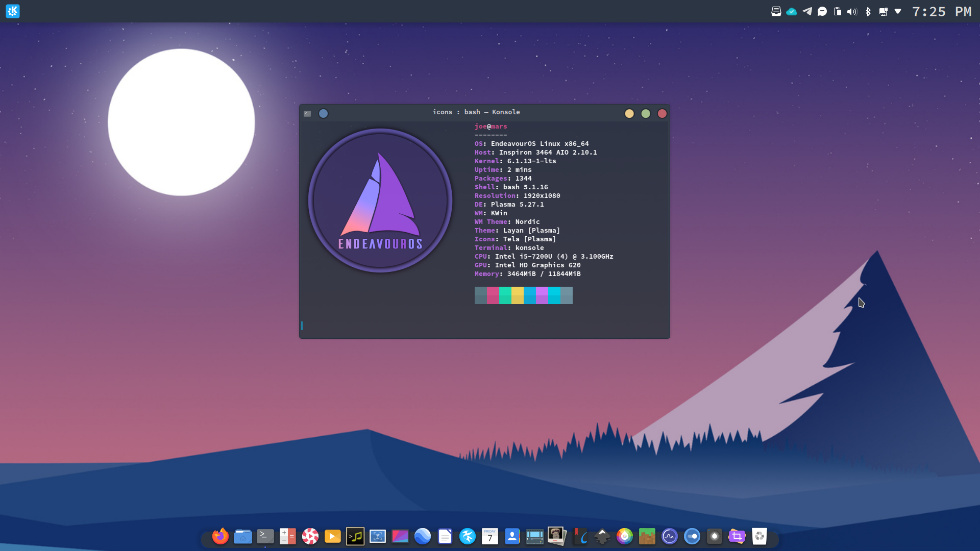Open the LibreOffice document icon
The height and width of the screenshot is (551, 980).
pyautogui.click(x=445, y=536)
